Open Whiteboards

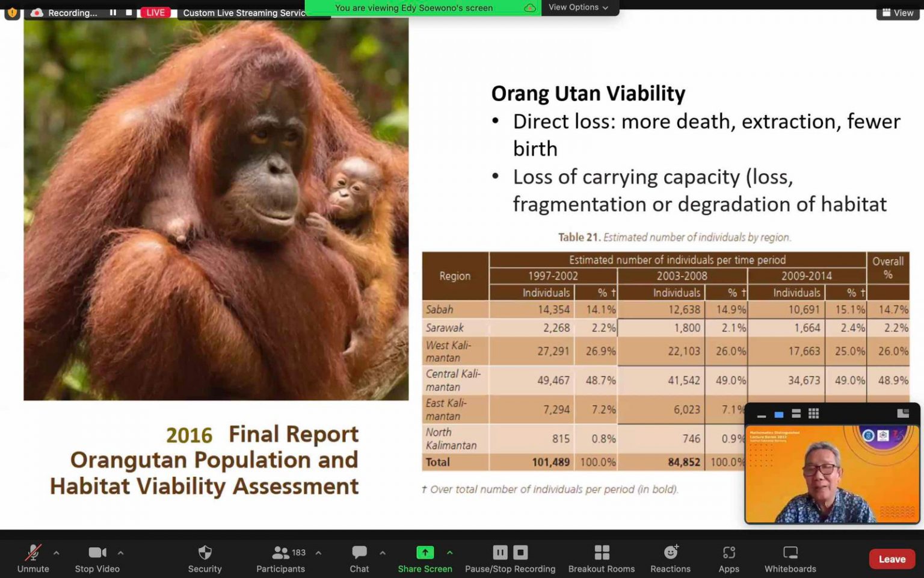(790, 558)
